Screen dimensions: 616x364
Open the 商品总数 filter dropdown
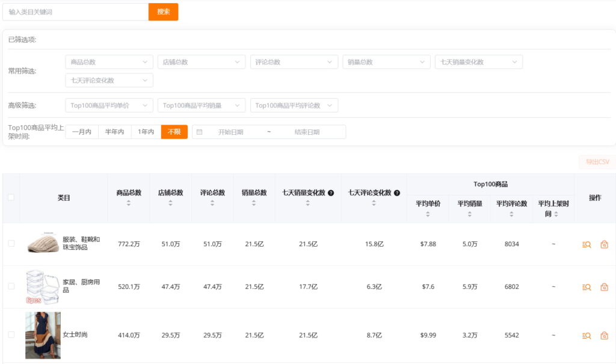108,61
